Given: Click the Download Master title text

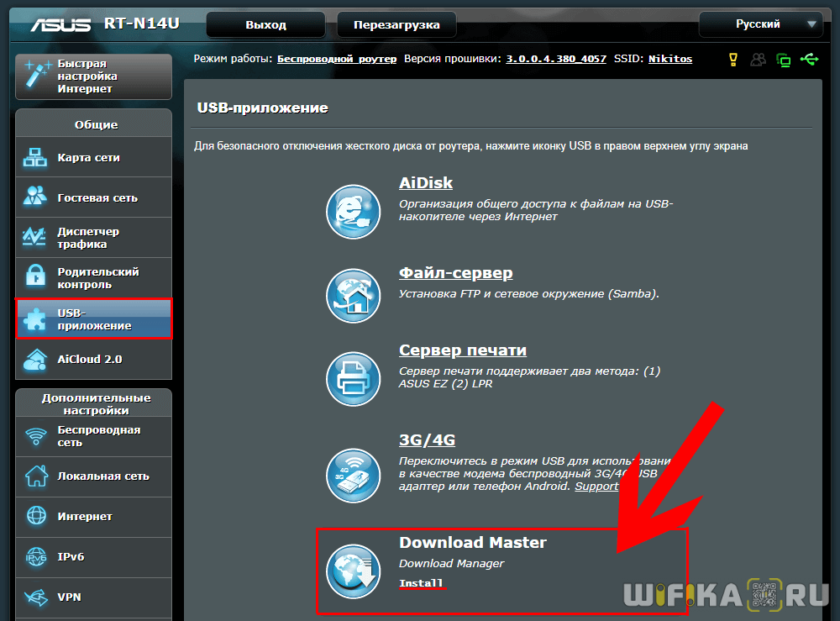Looking at the screenshot, I should pyautogui.click(x=472, y=542).
